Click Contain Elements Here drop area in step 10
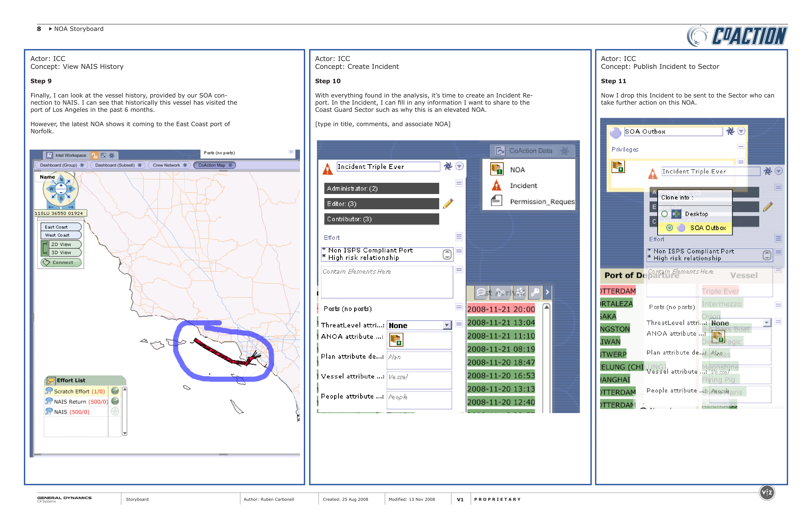The height and width of the screenshot is (525, 812). point(387,282)
